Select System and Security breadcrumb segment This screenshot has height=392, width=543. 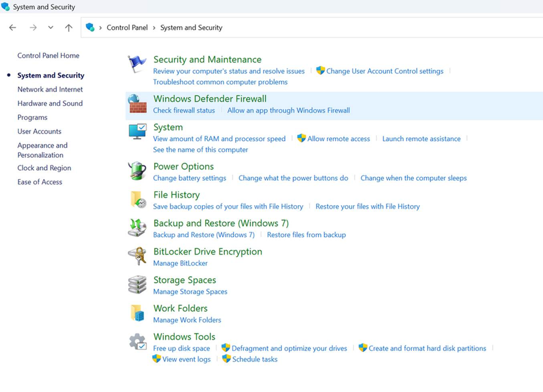click(191, 28)
